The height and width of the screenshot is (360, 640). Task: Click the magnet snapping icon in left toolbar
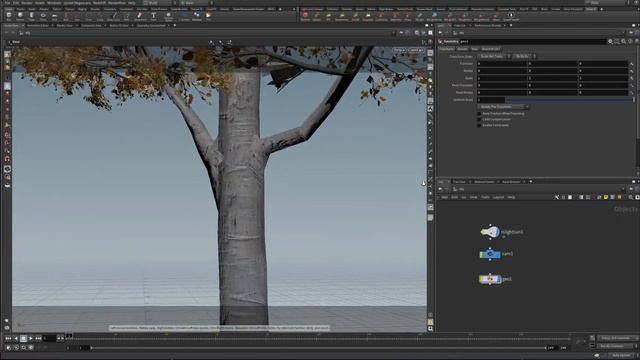(7, 159)
